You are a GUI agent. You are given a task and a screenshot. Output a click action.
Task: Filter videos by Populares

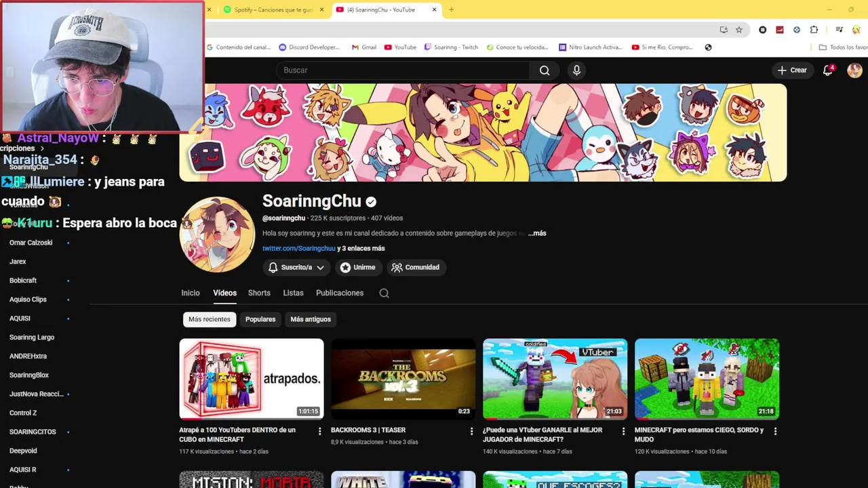point(260,319)
